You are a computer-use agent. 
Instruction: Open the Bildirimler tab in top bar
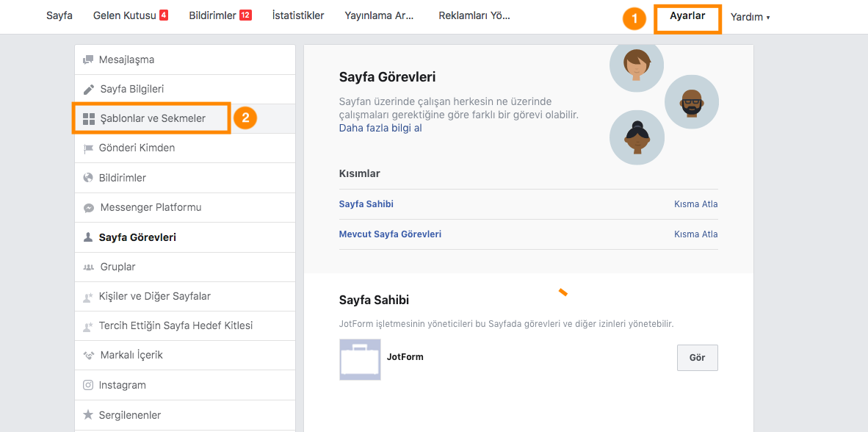pyautogui.click(x=212, y=15)
